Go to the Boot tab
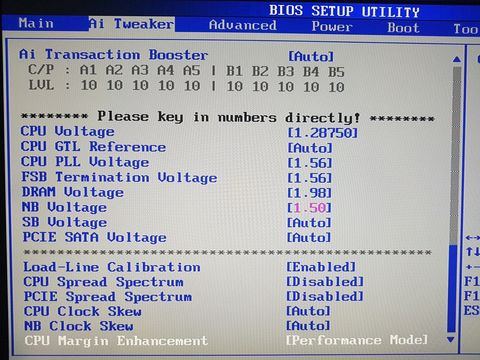Viewport: 480px width, 360px height. point(403,28)
